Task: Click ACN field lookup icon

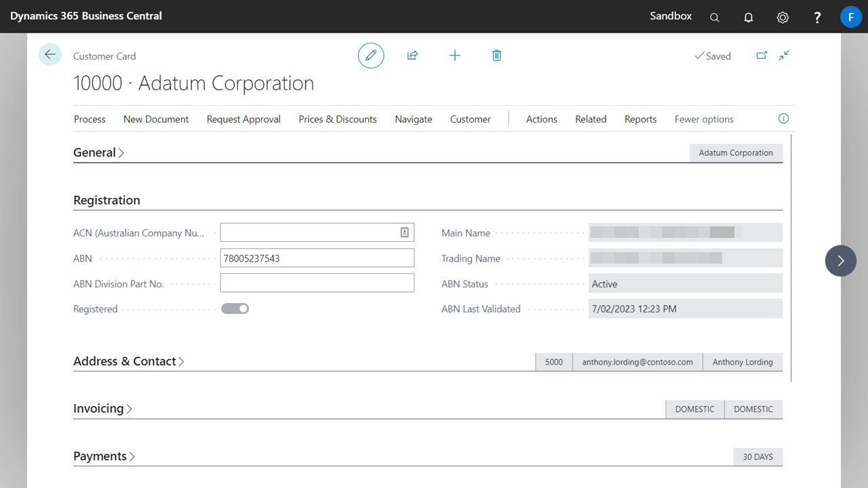Action: coord(405,232)
